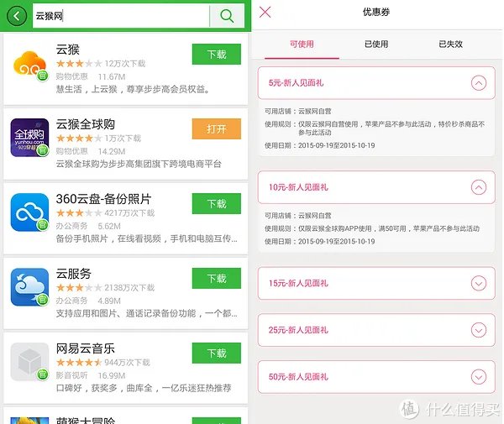Open the 云猴 orange cloud app icon

30,64
